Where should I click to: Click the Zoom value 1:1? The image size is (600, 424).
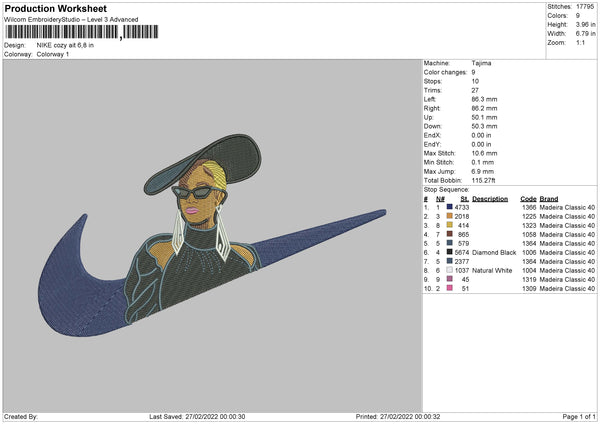(x=580, y=43)
